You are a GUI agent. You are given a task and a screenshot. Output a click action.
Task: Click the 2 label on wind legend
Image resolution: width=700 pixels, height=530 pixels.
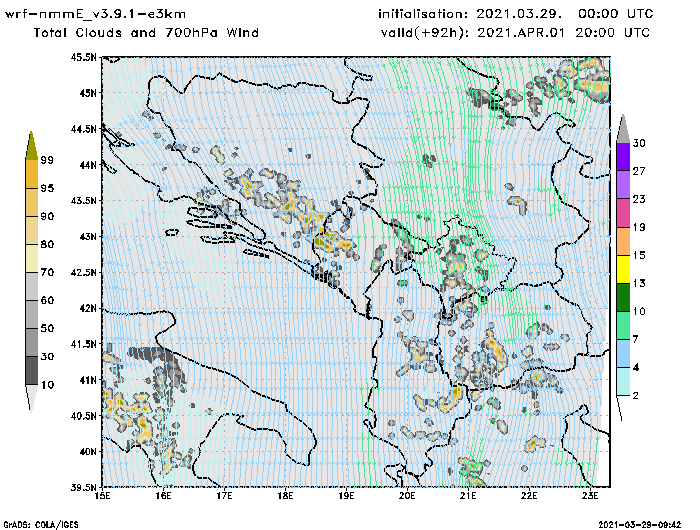pos(636,396)
